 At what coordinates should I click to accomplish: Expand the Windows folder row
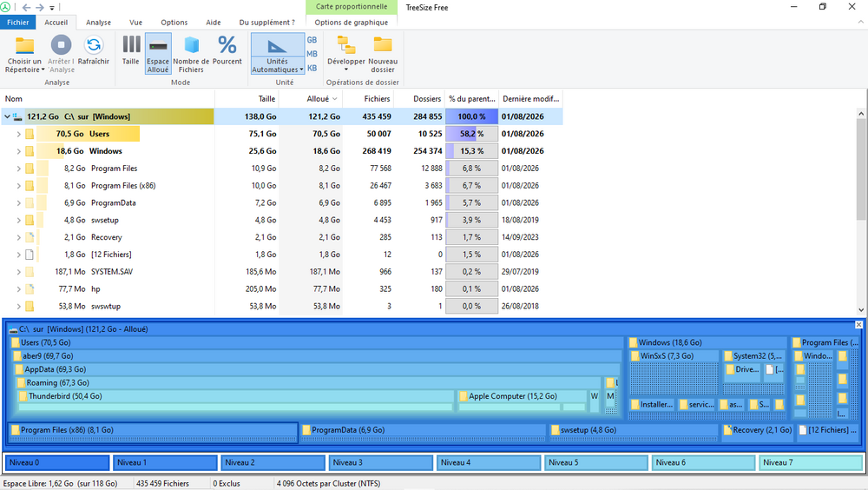(19, 151)
